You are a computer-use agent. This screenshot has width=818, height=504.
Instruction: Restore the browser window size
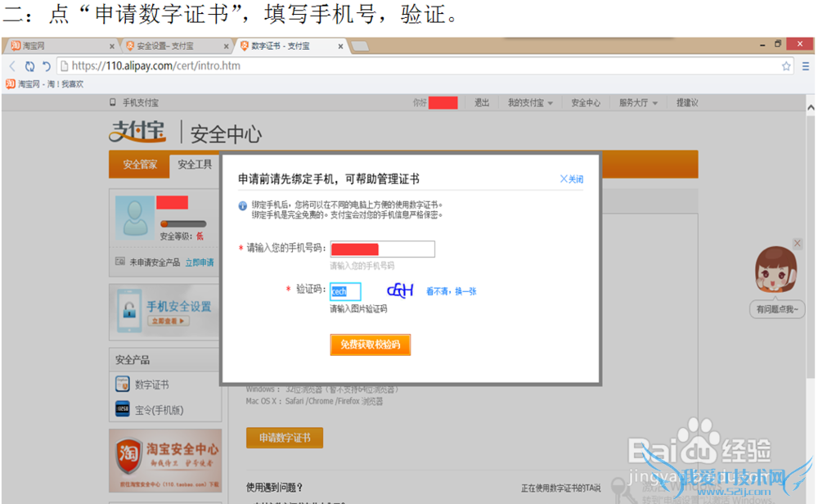coord(778,44)
